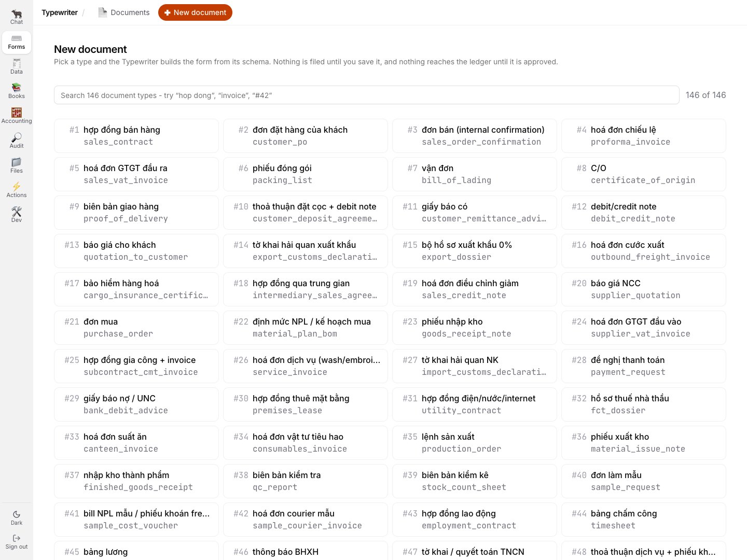Pick #5 hoá đơn GTGT đầu ra
This screenshot has width=747, height=560.
point(136,174)
